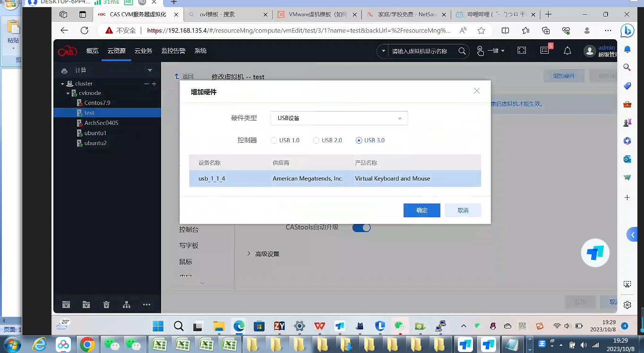Image resolution: width=644 pixels, height=353 pixels.
Task: Click the browser address bar URL
Action: (299, 30)
